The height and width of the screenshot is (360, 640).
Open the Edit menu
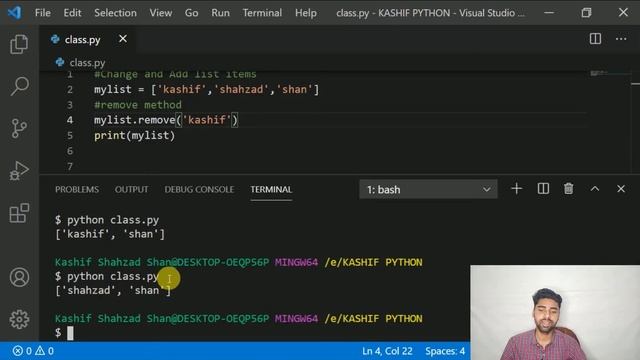[x=72, y=13]
